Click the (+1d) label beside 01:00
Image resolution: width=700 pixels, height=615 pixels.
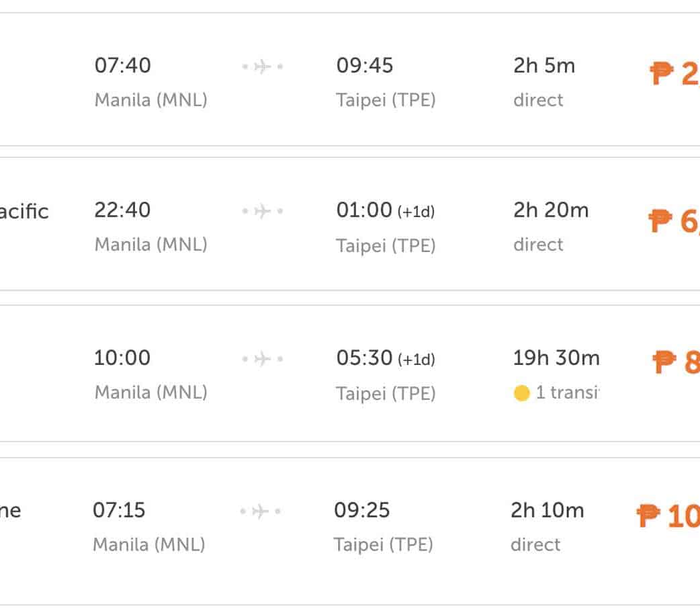pyautogui.click(x=417, y=212)
